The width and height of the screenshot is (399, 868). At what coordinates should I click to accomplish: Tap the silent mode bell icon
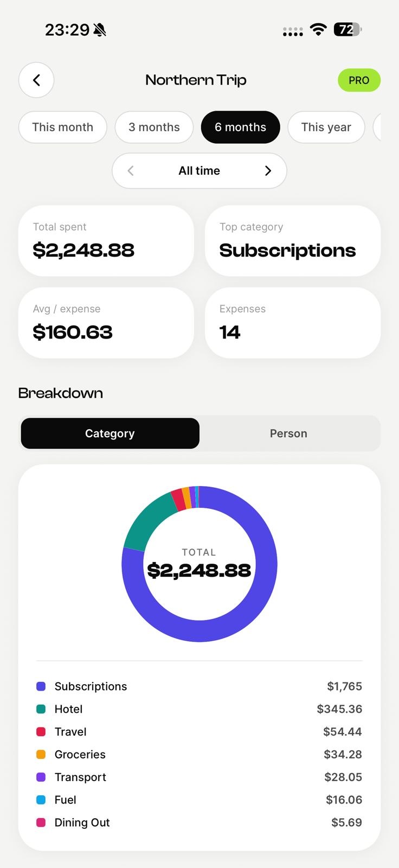coord(100,30)
